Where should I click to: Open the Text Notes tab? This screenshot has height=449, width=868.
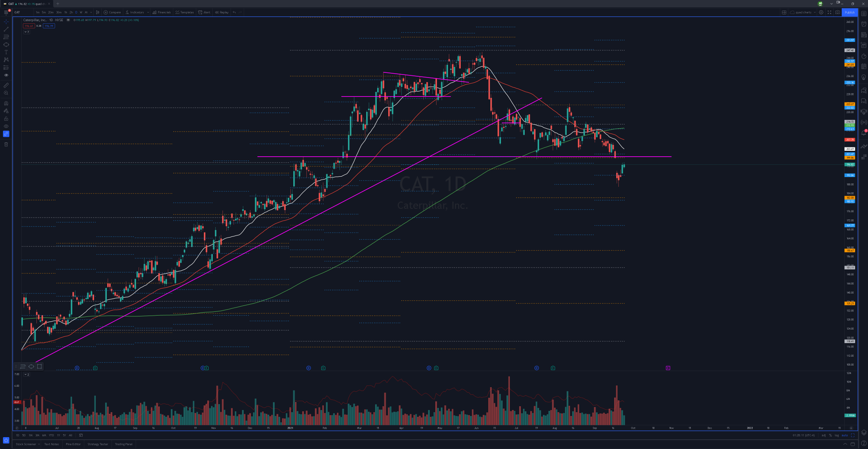[x=52, y=444]
